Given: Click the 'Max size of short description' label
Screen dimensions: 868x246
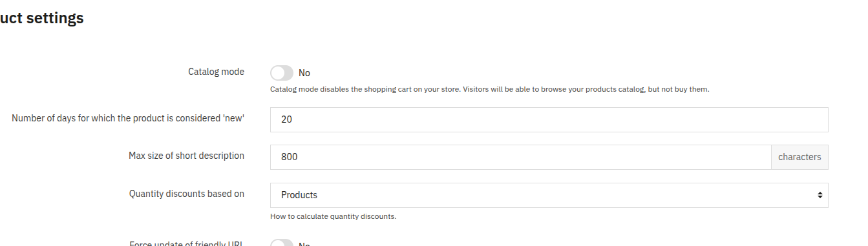Looking at the screenshot, I should (186, 156).
